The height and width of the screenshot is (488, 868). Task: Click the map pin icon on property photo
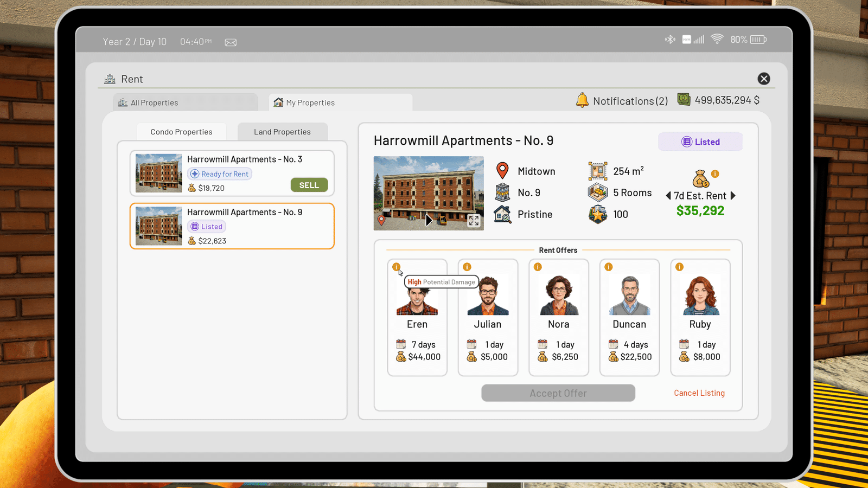pyautogui.click(x=381, y=220)
